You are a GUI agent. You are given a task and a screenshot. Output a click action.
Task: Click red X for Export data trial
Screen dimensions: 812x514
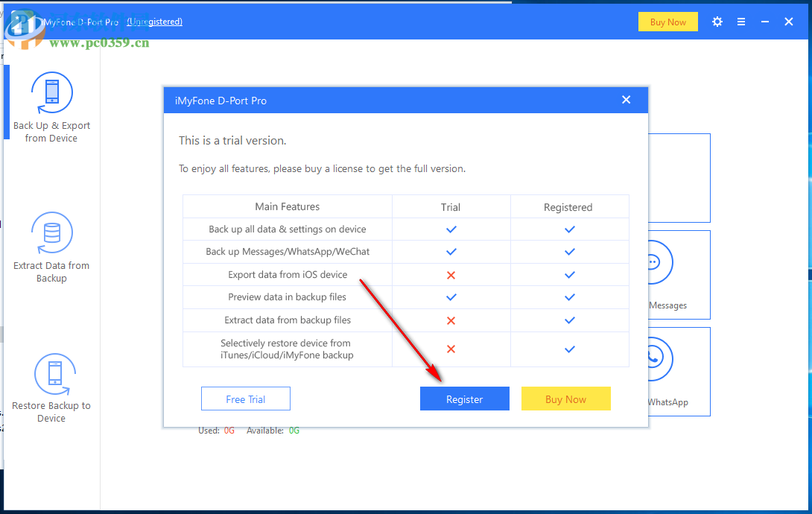click(x=451, y=275)
